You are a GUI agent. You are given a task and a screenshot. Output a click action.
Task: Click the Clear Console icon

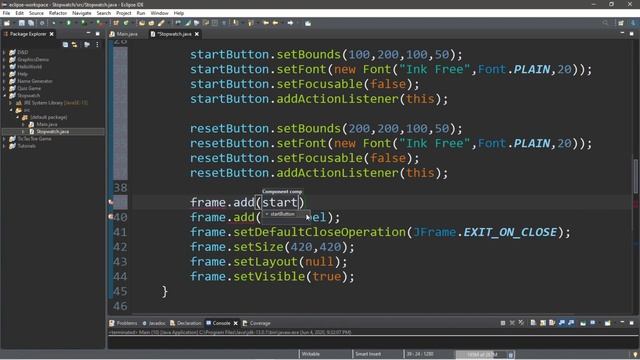tap(533, 323)
